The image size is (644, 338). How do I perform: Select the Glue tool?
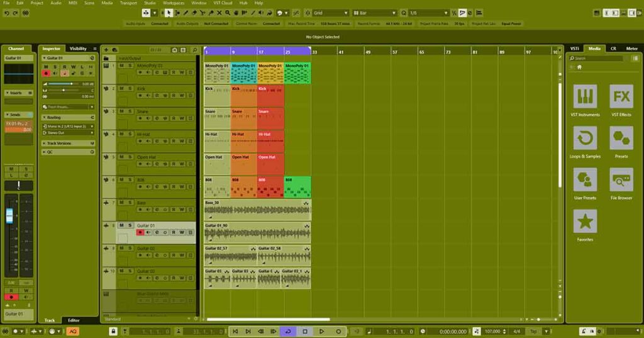[x=211, y=13]
